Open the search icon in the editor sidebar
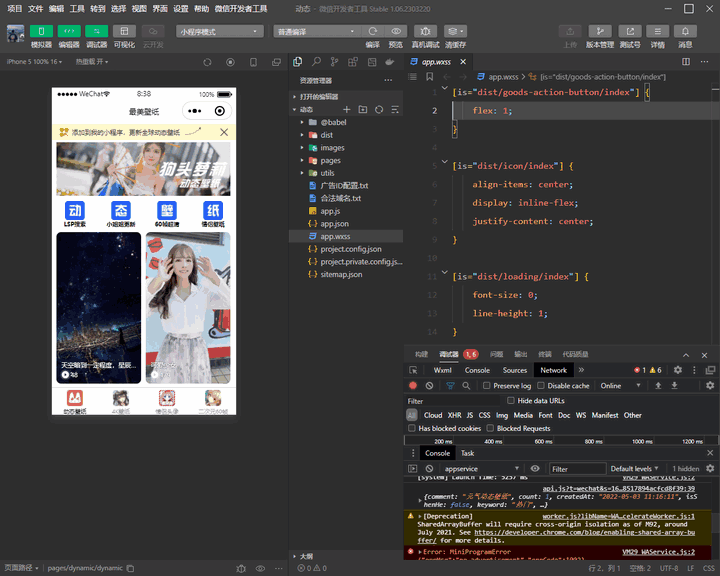Viewport: 720px width, 576px height. coord(317,62)
